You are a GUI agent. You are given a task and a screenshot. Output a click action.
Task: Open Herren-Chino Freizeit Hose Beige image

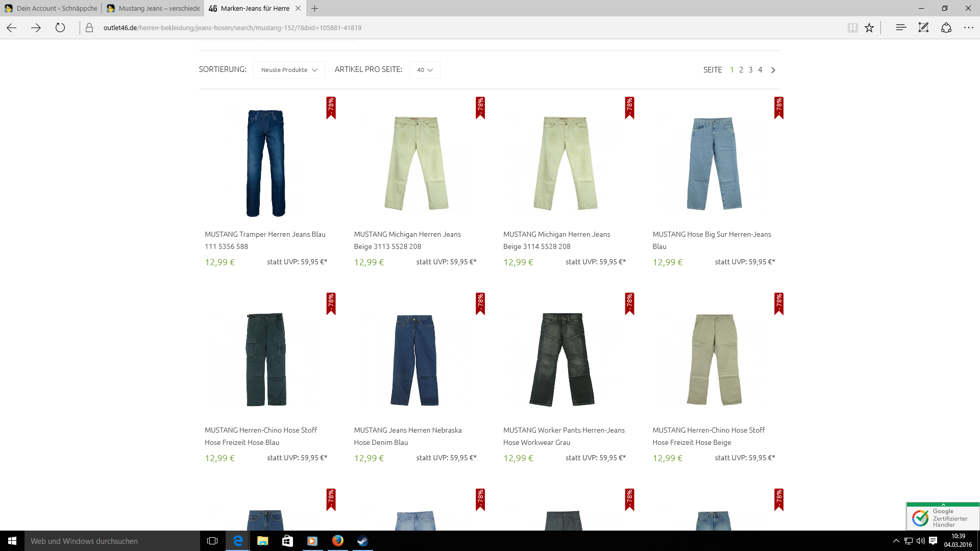pyautogui.click(x=714, y=360)
